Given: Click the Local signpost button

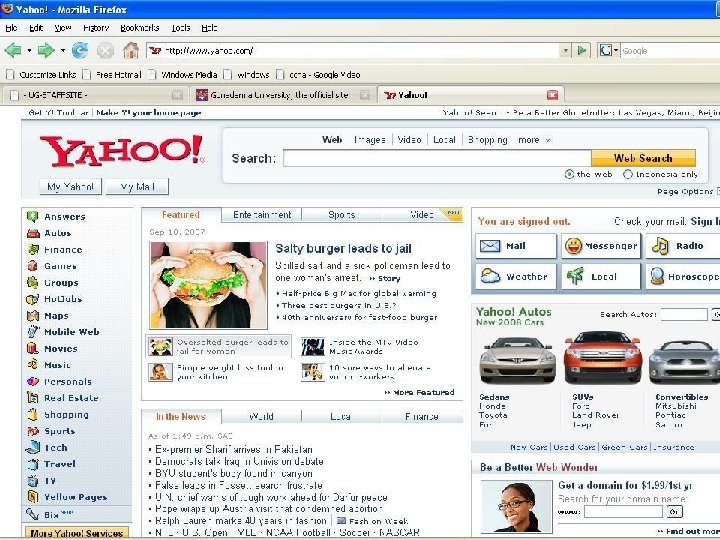Looking at the screenshot, I should pos(600,276).
